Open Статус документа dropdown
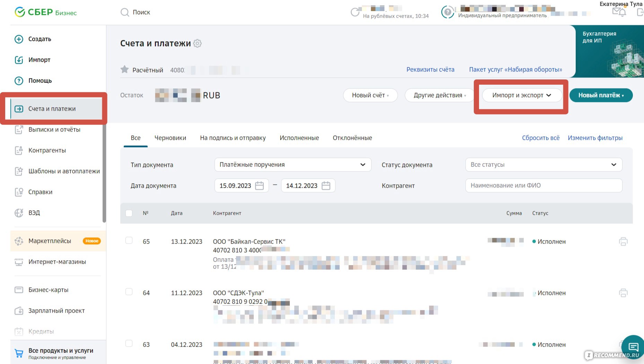The image size is (644, 364). tap(544, 164)
